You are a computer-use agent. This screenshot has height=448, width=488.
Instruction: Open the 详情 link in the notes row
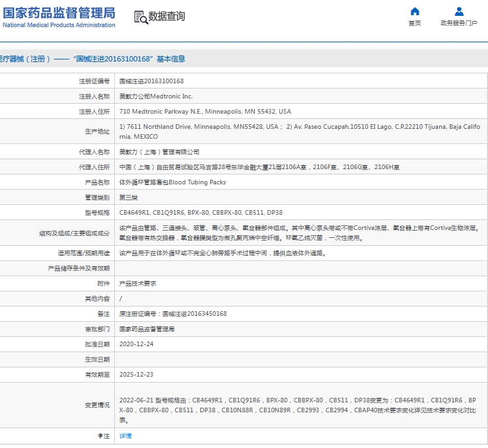click(x=125, y=436)
